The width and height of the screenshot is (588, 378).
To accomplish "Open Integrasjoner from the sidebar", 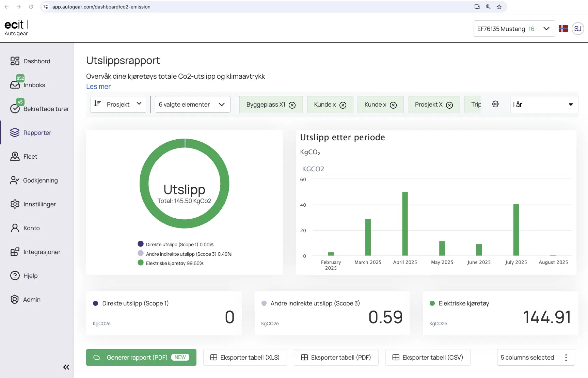I will [x=15, y=252].
